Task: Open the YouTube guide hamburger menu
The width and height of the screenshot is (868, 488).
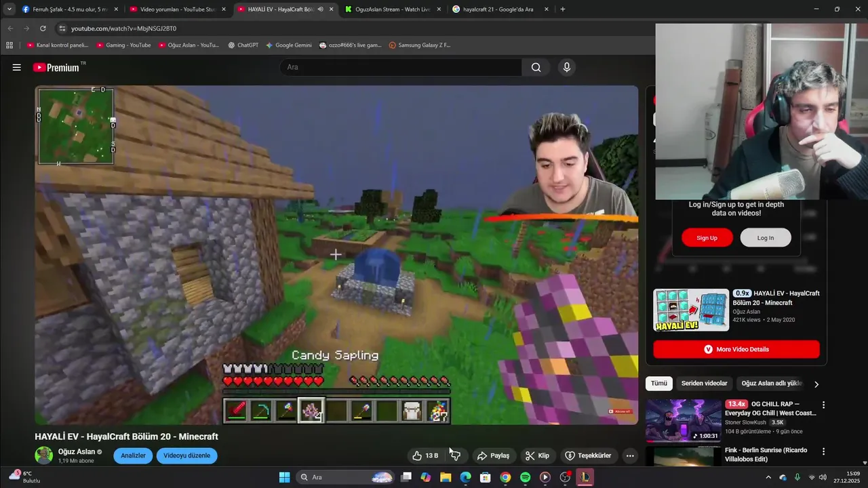Action: tap(16, 67)
